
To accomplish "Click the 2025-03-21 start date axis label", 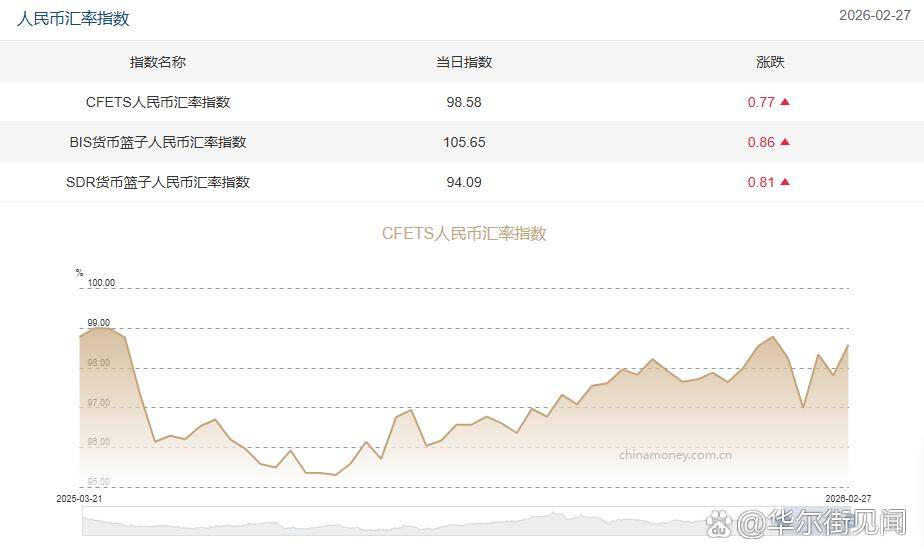I will (x=79, y=497).
